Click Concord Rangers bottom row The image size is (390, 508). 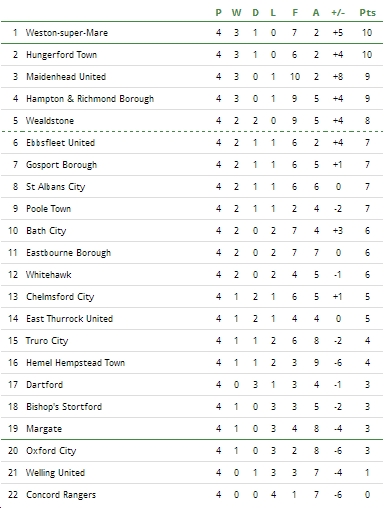192,495
